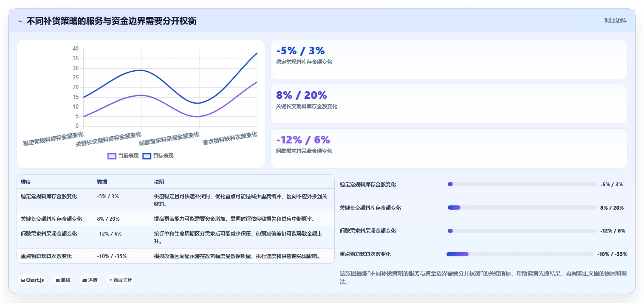Click the 数据卡片 tag chip

point(121,280)
